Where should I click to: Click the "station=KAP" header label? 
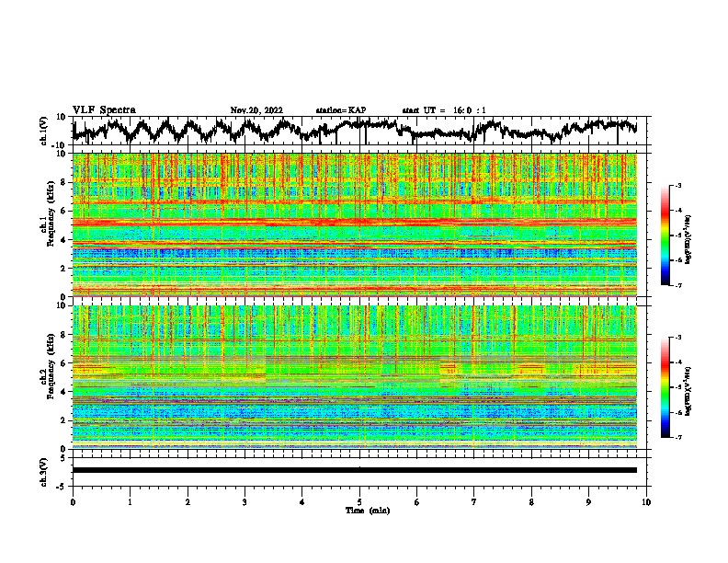(341, 110)
